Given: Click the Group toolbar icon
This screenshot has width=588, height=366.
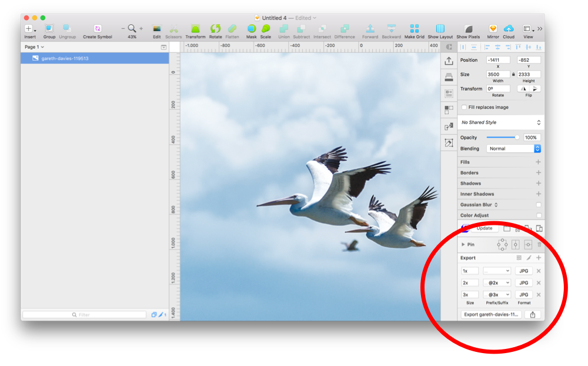Looking at the screenshot, I should coord(49,28).
